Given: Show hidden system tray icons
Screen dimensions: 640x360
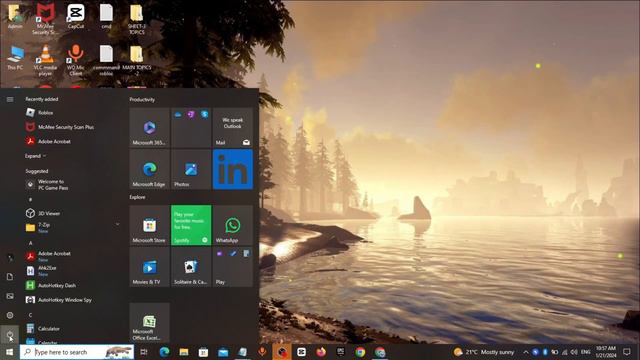Looking at the screenshot, I should tap(526, 352).
